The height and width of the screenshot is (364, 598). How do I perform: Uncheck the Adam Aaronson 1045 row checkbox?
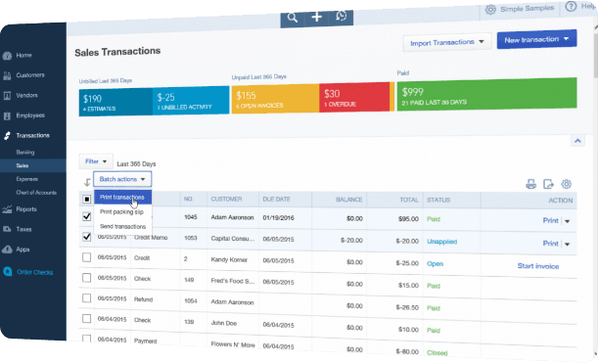coord(86,216)
